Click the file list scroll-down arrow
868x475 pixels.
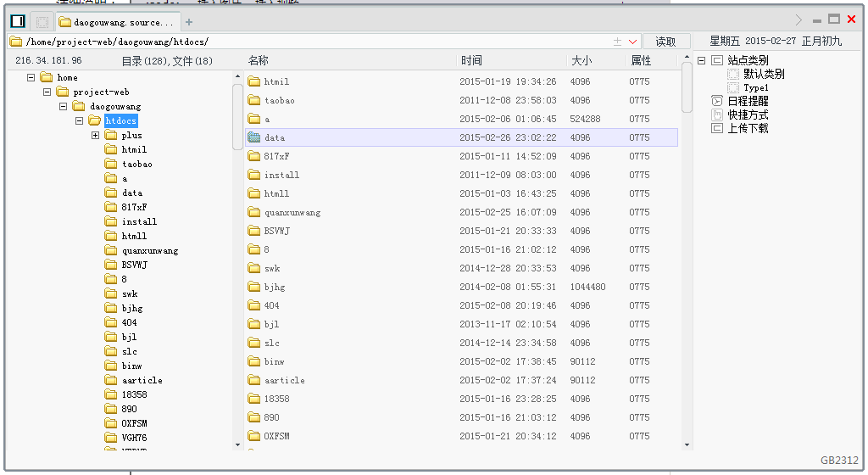(687, 444)
